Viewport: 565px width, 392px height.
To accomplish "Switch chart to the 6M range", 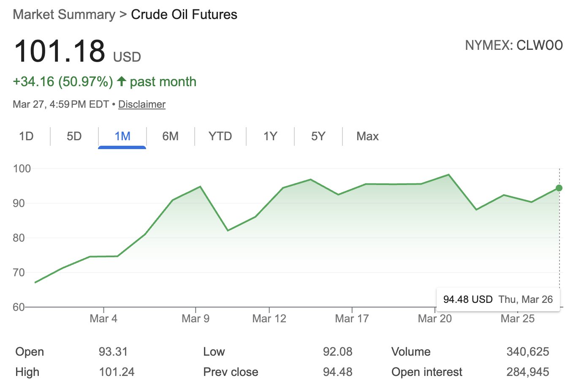I will point(171,136).
